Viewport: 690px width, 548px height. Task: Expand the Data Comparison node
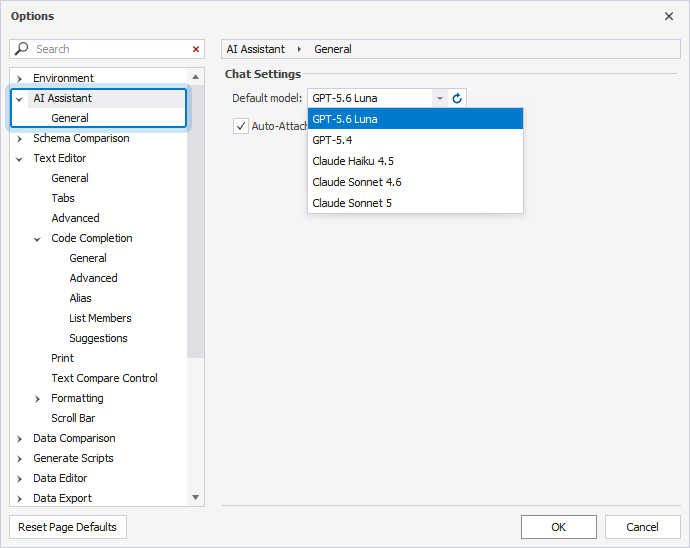pos(19,439)
